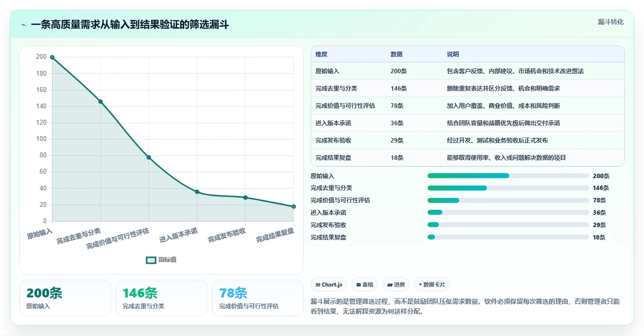This screenshot has width=644, height=336.
Task: Click the 说明 column header
Action: click(534, 54)
